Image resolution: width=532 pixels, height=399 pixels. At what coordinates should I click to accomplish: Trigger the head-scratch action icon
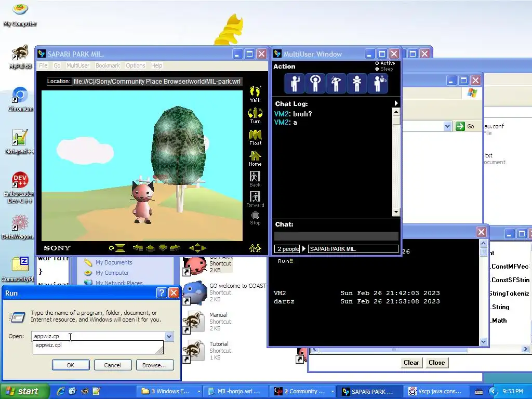[336, 83]
